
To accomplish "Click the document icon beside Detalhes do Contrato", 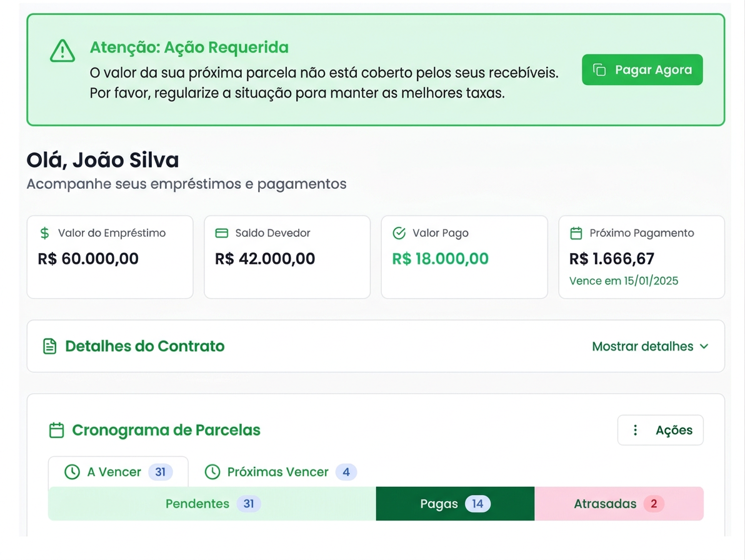I will pos(49,346).
